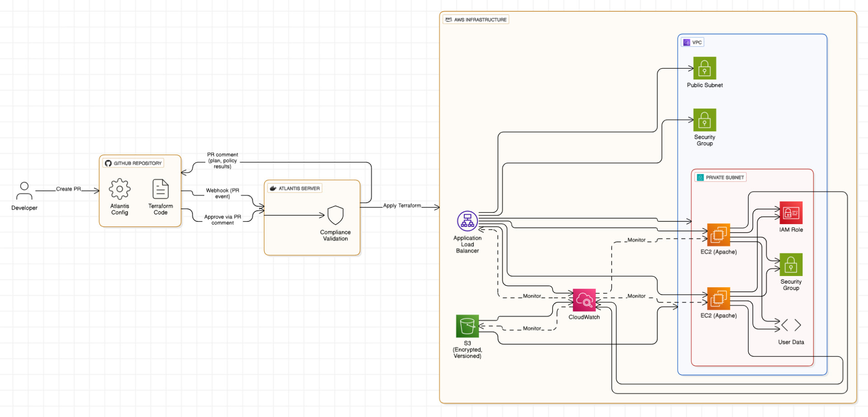Select the Developer caption text
The height and width of the screenshot is (417, 868).
[x=24, y=208]
